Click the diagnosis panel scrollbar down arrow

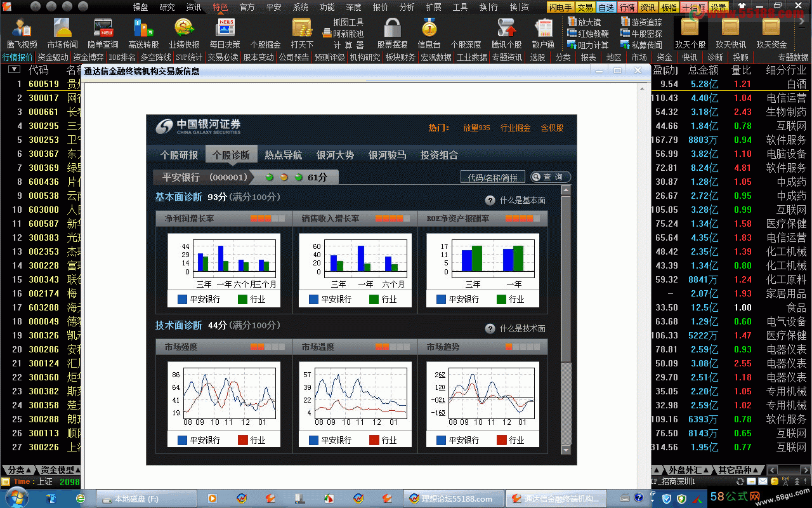566,450
